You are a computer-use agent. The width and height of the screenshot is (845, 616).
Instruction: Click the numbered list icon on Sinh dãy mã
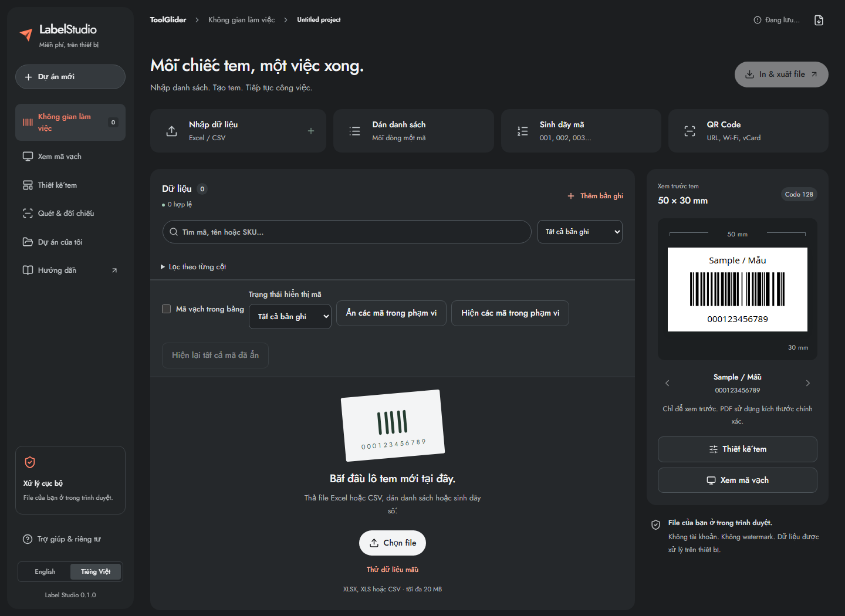coord(522,131)
